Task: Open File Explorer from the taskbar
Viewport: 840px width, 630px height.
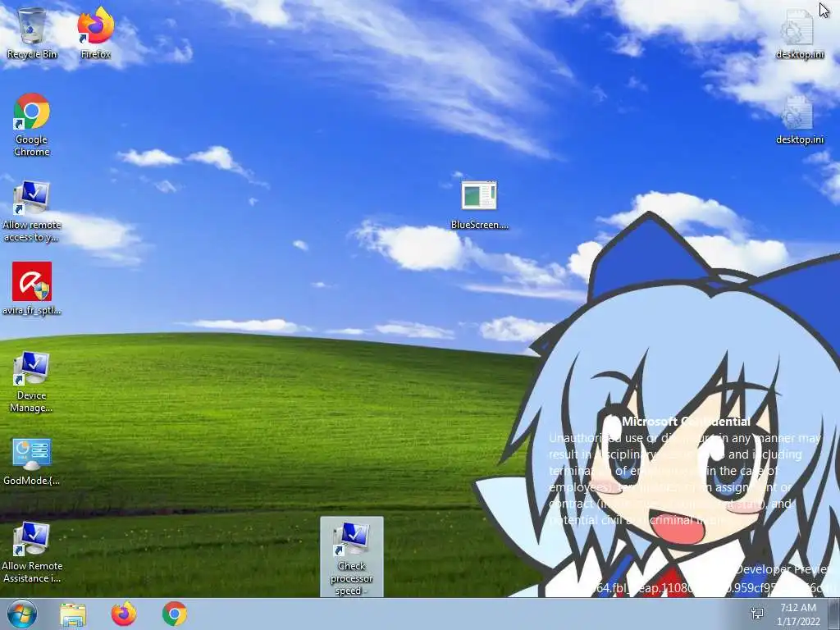Action: [73, 614]
